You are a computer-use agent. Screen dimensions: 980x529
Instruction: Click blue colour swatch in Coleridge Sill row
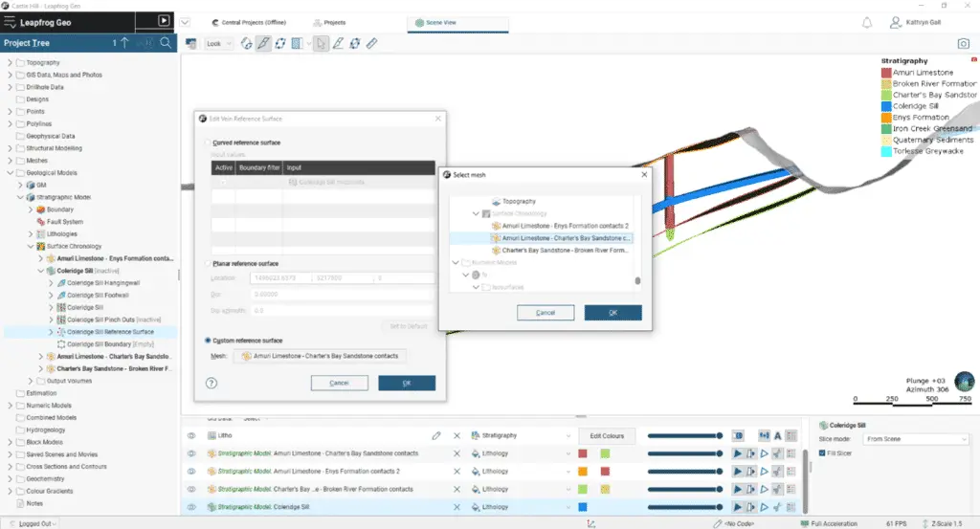(583, 507)
